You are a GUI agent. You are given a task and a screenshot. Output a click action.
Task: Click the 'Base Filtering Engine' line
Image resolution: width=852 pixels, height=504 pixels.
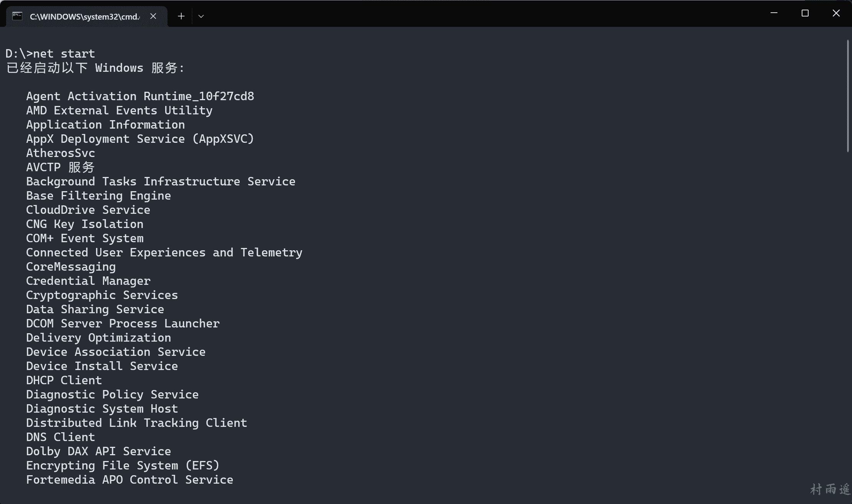pyautogui.click(x=98, y=196)
